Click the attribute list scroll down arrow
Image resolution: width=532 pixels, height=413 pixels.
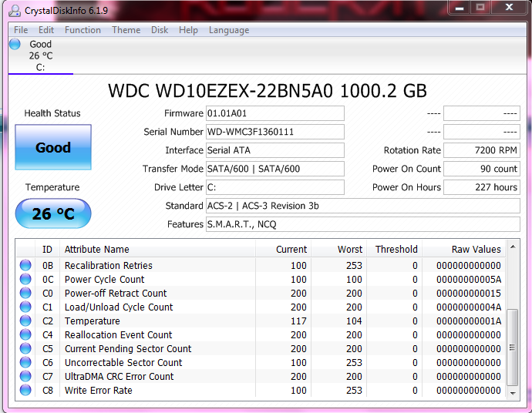[x=513, y=393]
